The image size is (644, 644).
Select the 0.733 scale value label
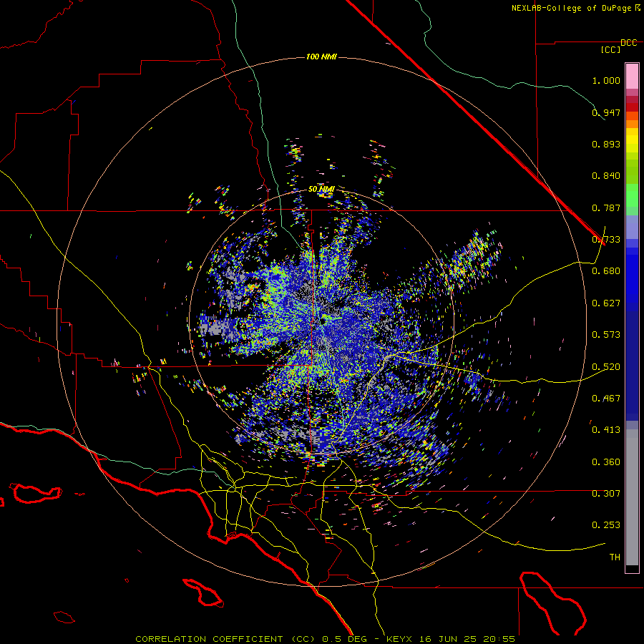[606, 240]
